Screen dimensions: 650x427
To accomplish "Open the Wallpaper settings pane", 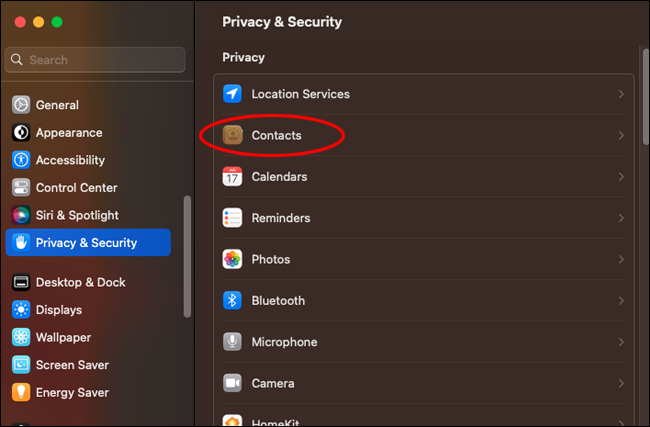I will tap(63, 337).
